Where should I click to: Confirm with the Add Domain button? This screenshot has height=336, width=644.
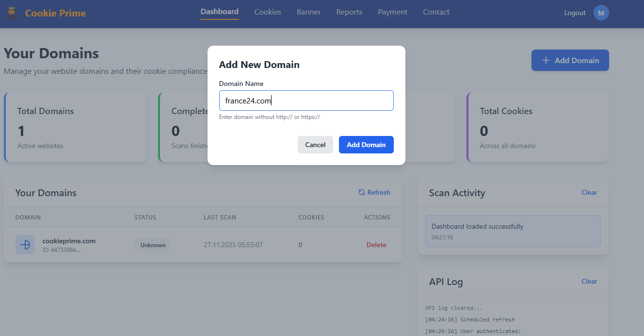366,145
